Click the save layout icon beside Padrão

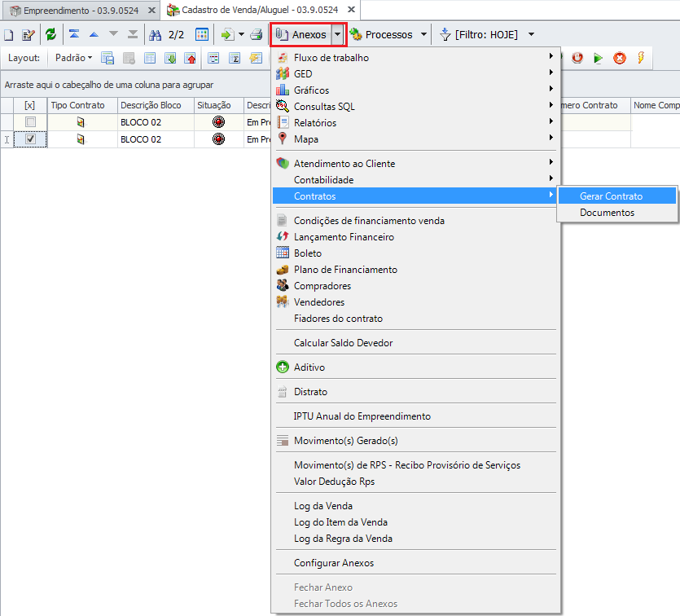(x=107, y=58)
